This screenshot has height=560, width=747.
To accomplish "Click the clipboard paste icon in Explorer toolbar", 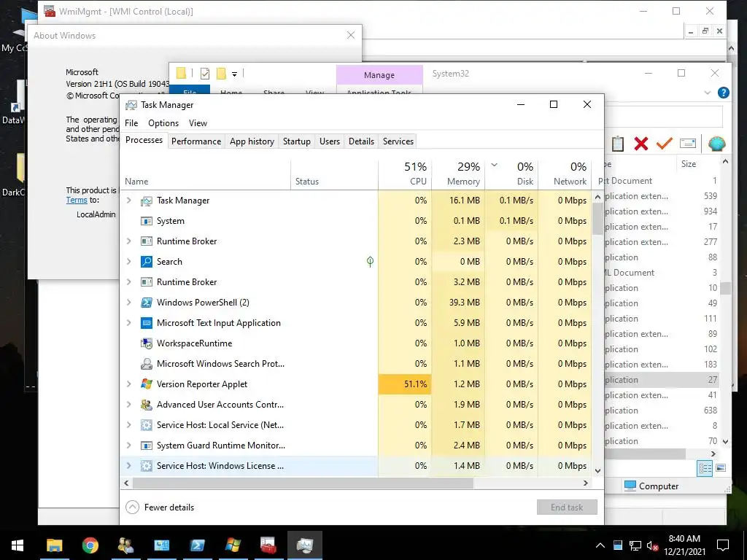I will (617, 144).
